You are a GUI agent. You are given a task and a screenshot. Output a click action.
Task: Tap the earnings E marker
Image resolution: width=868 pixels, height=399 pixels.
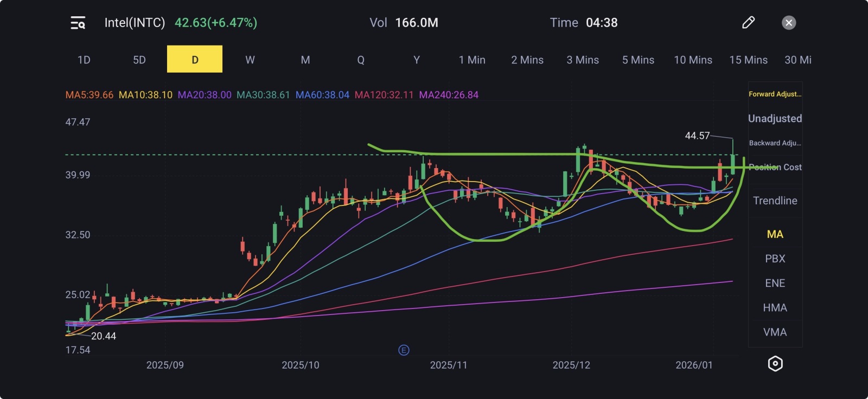click(404, 350)
